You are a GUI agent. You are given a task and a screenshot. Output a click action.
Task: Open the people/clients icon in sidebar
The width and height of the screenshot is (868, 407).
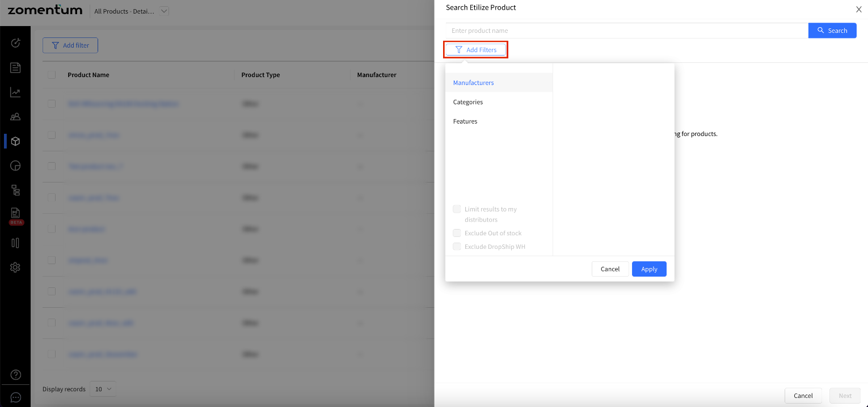click(x=15, y=117)
